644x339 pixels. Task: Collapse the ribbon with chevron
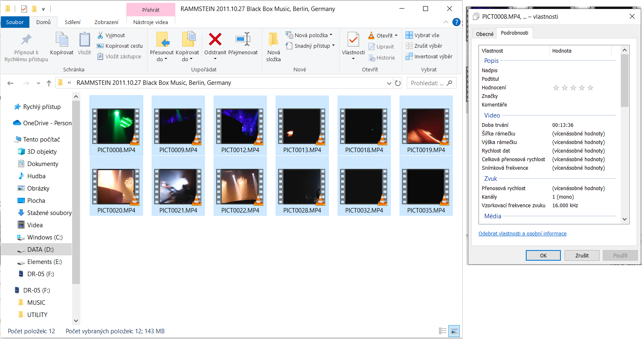tap(446, 22)
